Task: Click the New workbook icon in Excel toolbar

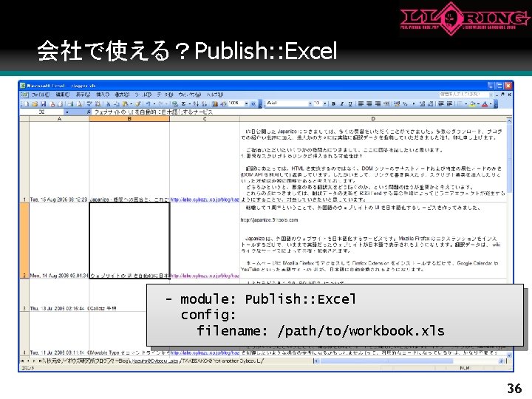Action: click(27, 104)
